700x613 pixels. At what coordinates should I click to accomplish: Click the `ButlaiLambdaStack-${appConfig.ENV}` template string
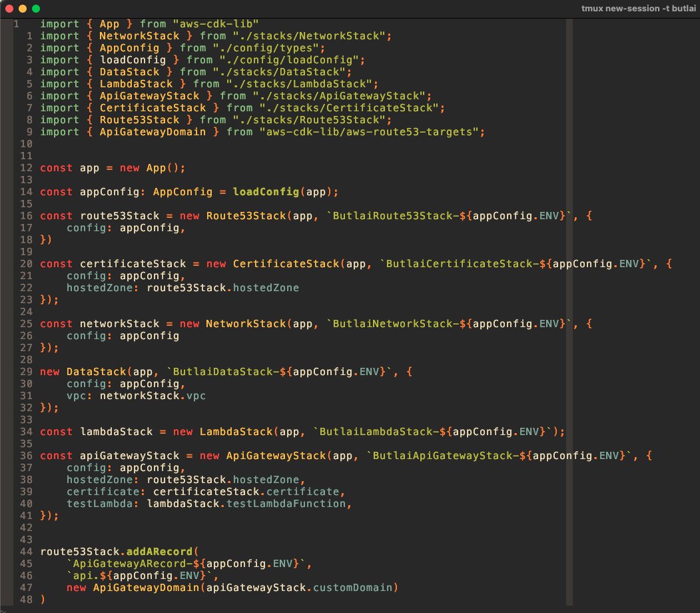point(433,432)
